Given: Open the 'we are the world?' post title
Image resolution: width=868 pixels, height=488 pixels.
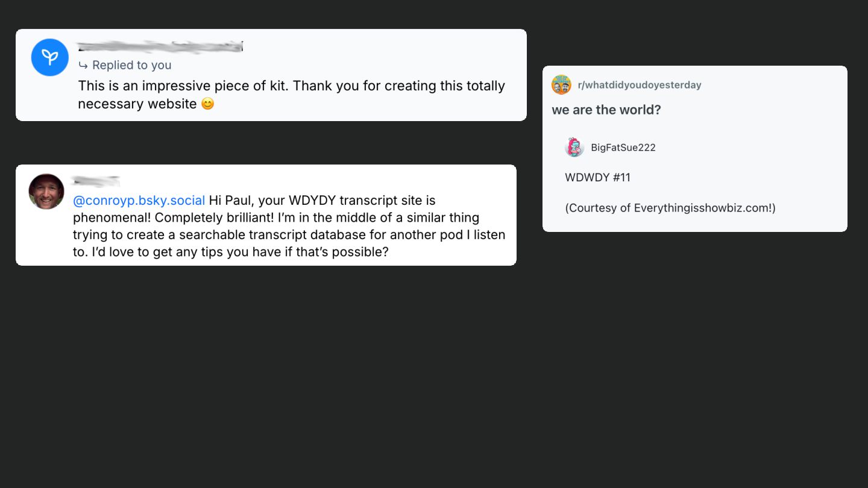Looking at the screenshot, I should pos(606,110).
